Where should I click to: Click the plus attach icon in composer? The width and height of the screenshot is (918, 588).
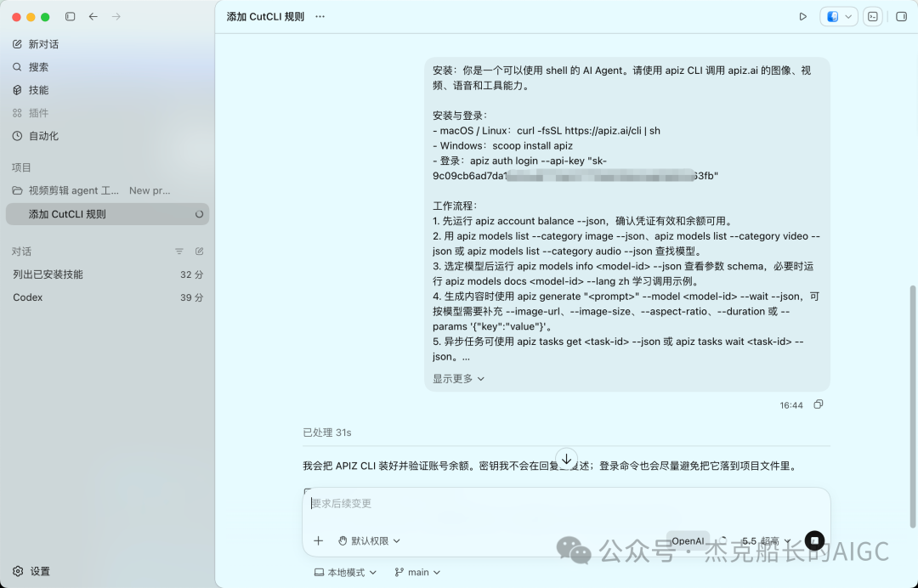(x=319, y=540)
